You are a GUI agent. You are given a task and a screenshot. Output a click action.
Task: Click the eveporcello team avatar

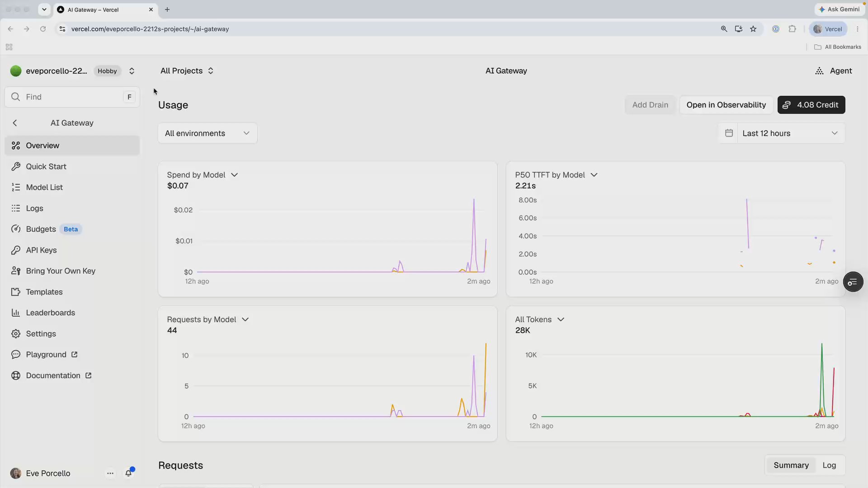pos(16,71)
